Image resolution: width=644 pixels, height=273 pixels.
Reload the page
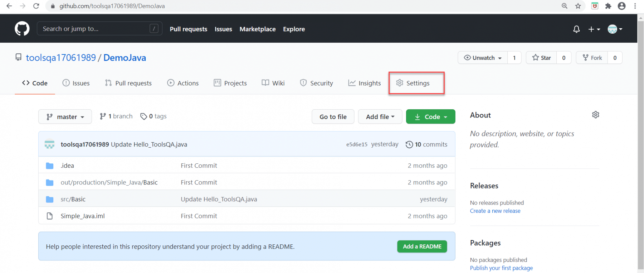[36, 6]
